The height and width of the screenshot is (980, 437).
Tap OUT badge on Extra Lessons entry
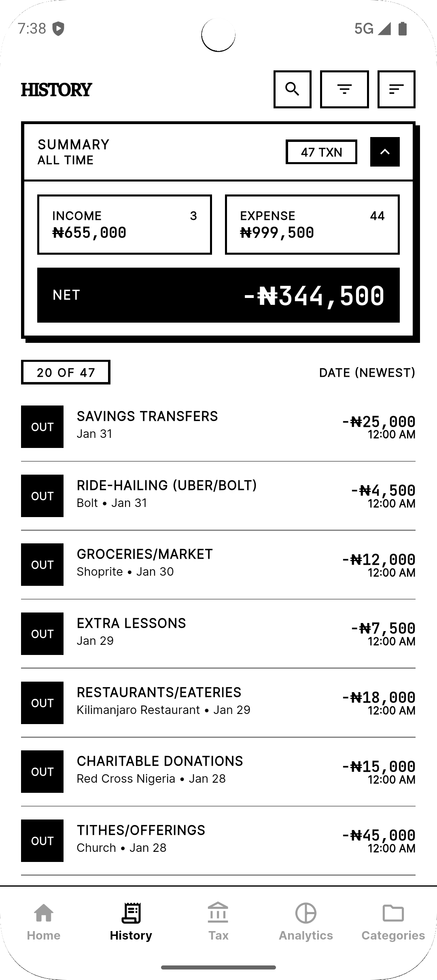(42, 634)
